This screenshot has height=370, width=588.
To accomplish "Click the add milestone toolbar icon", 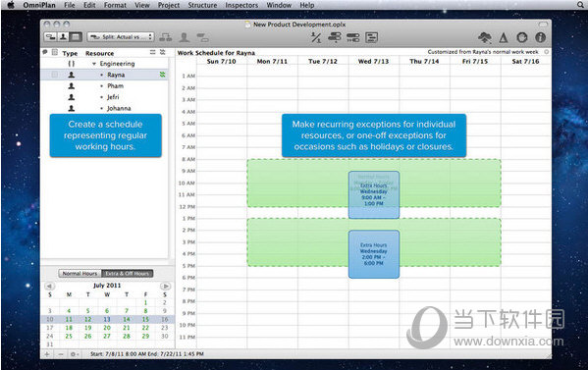I will pos(202,37).
